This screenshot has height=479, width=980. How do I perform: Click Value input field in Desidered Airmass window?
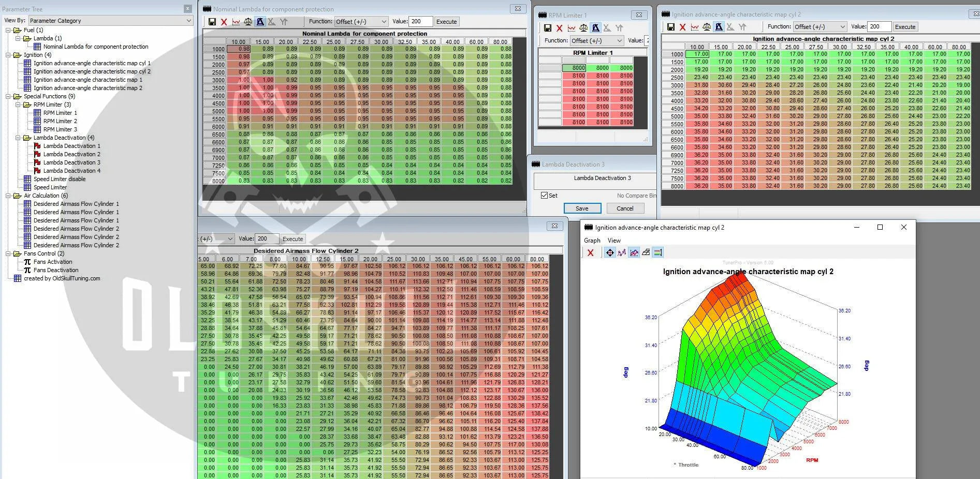(267, 239)
